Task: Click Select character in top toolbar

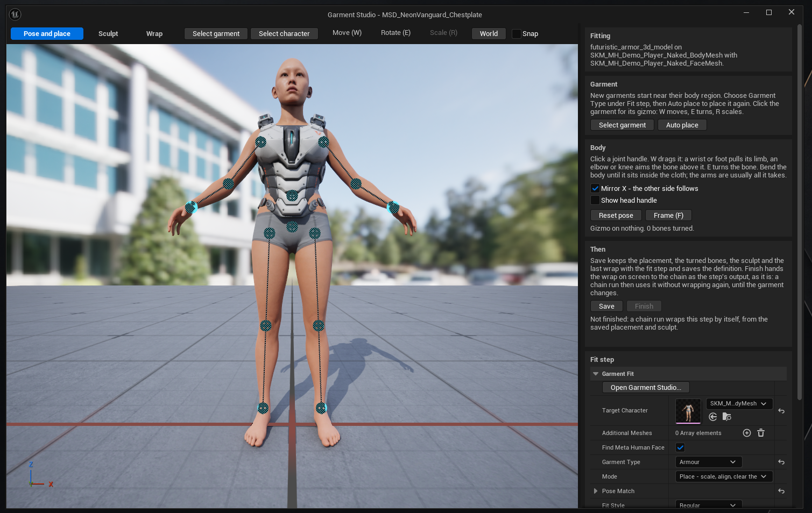Action: point(284,33)
